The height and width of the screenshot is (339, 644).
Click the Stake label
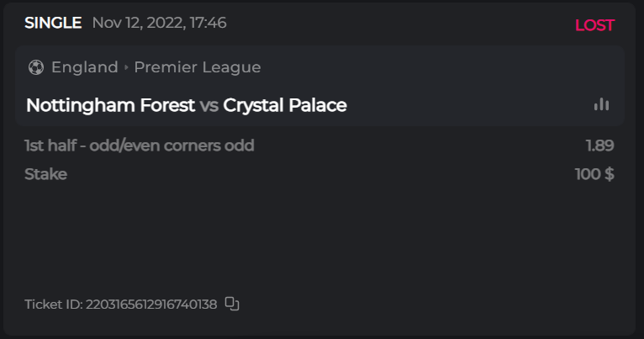point(45,174)
